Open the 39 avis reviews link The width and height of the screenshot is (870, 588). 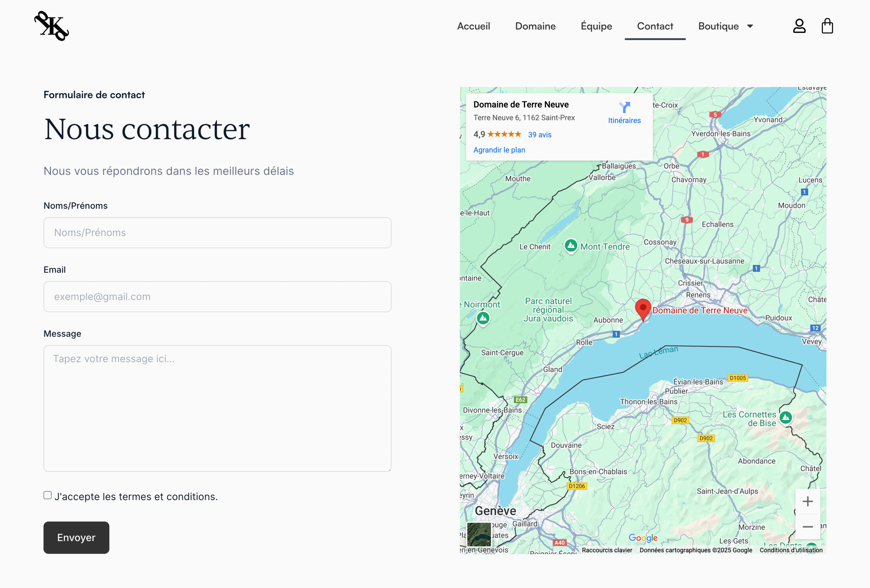(539, 135)
